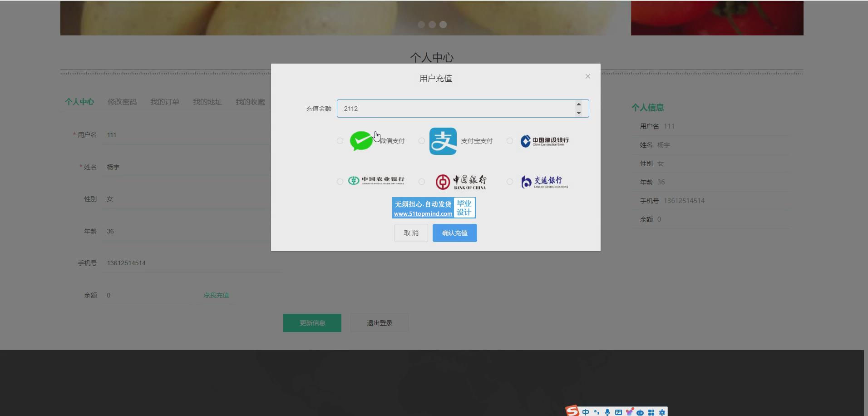The height and width of the screenshot is (416, 868).
Task: Open the Sogou skin shirt icon
Action: pos(629,412)
